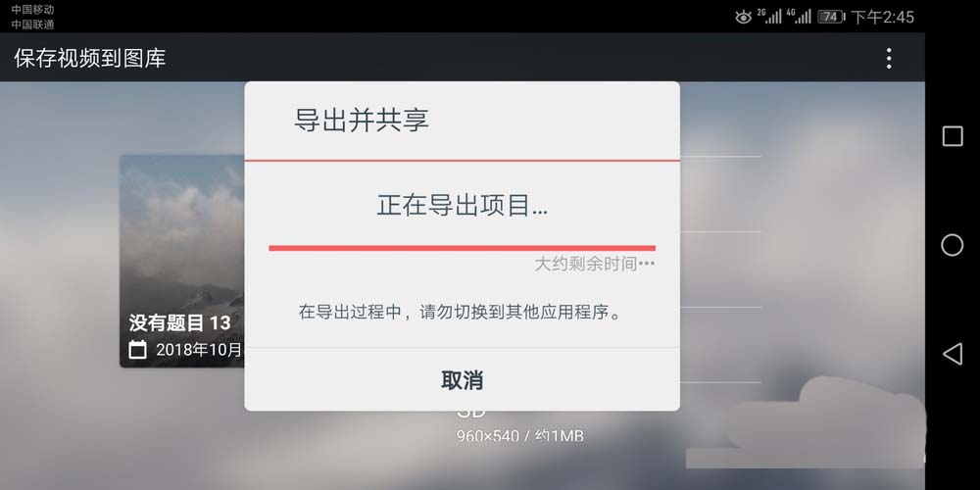Select the 960×540 / 约1MB resolution option
The image size is (980, 490).
tap(520, 436)
